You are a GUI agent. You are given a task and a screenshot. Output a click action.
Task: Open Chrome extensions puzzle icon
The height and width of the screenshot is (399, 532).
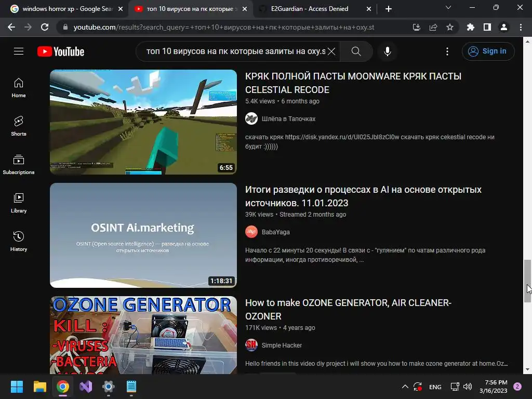coord(470,27)
